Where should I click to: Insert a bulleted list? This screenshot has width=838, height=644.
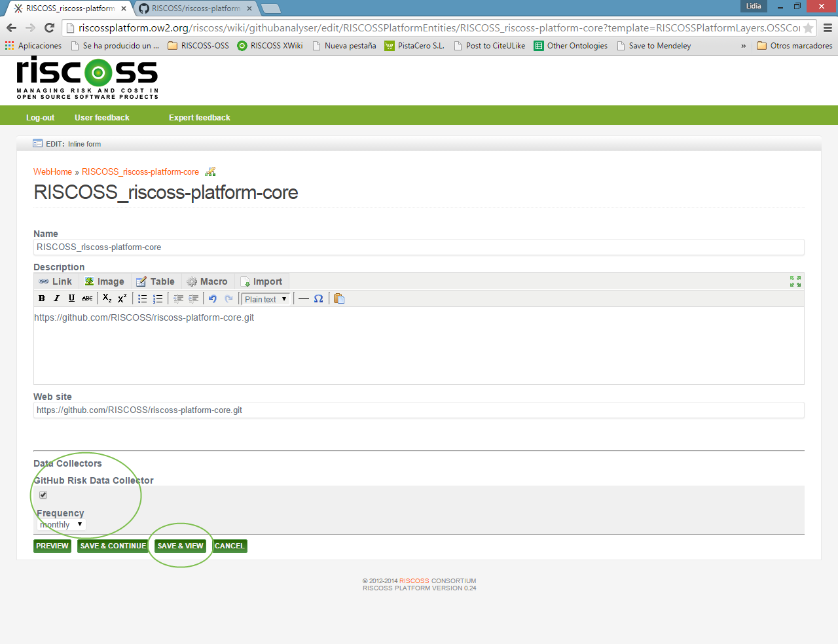(x=142, y=298)
